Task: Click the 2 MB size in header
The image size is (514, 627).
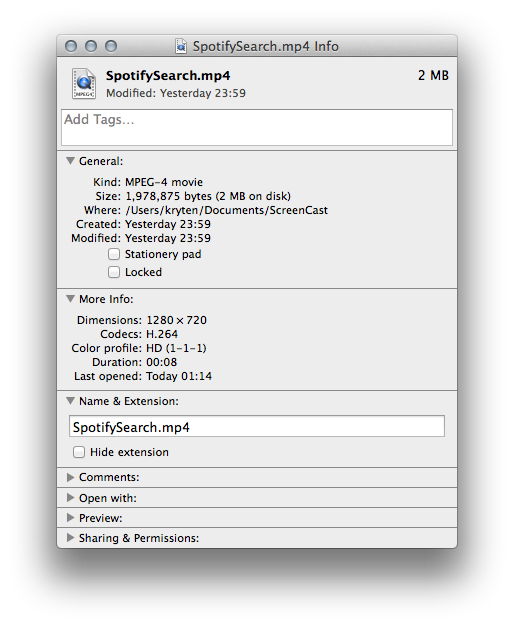Action: click(433, 75)
